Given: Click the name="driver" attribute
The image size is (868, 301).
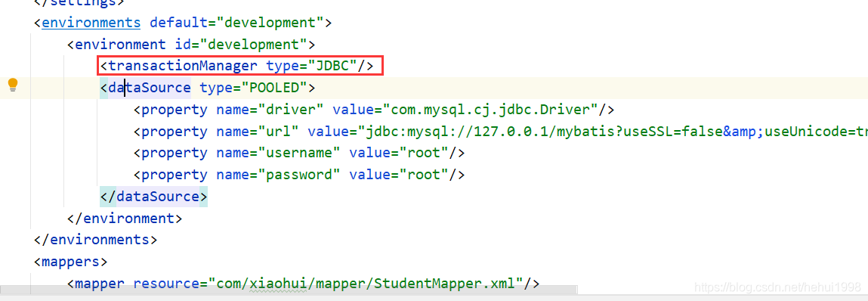Looking at the screenshot, I should [x=270, y=109].
